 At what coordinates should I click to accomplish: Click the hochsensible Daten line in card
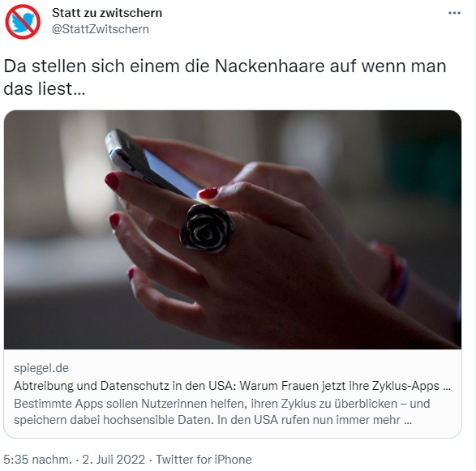pos(212,420)
